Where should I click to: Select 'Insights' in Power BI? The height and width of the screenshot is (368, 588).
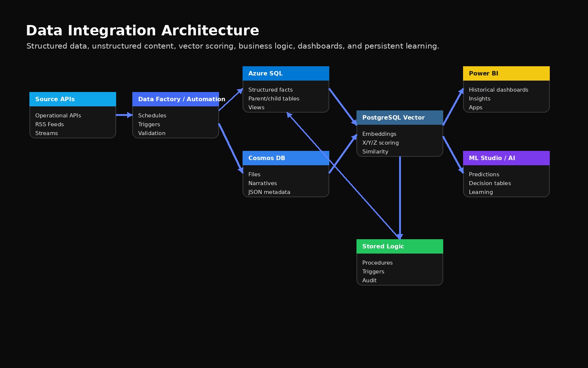pyautogui.click(x=480, y=99)
